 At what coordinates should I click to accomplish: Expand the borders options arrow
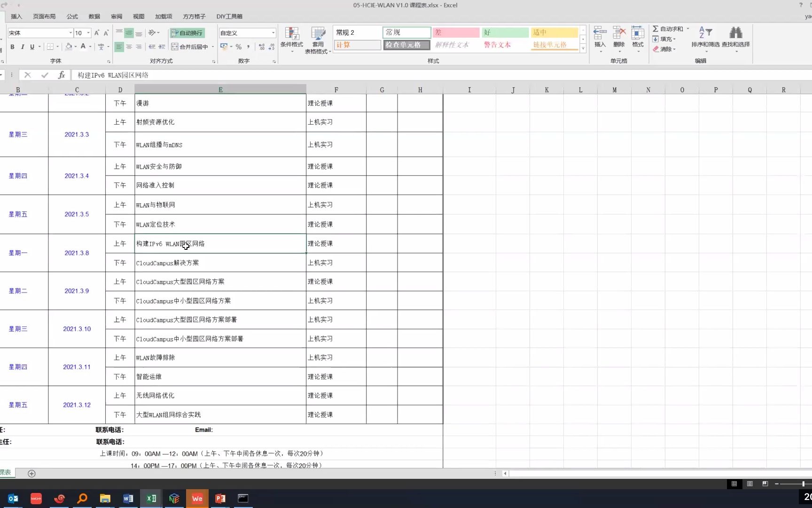(x=58, y=47)
